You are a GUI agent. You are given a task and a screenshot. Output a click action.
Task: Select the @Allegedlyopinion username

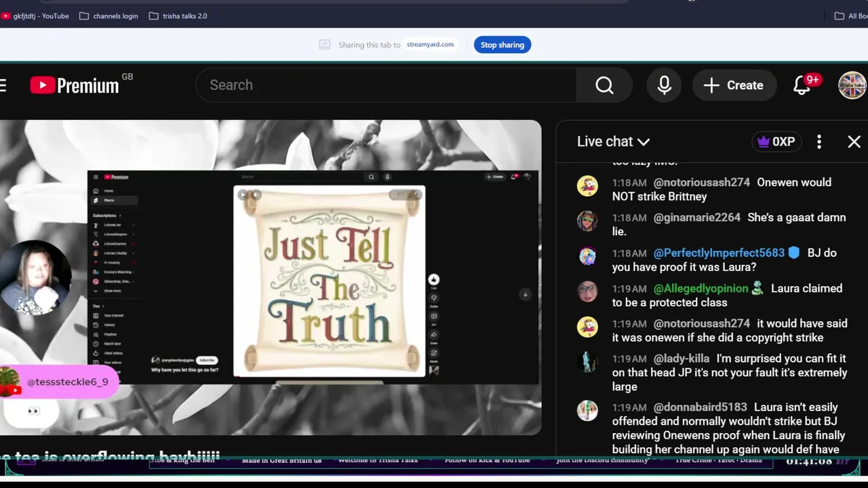tap(701, 289)
